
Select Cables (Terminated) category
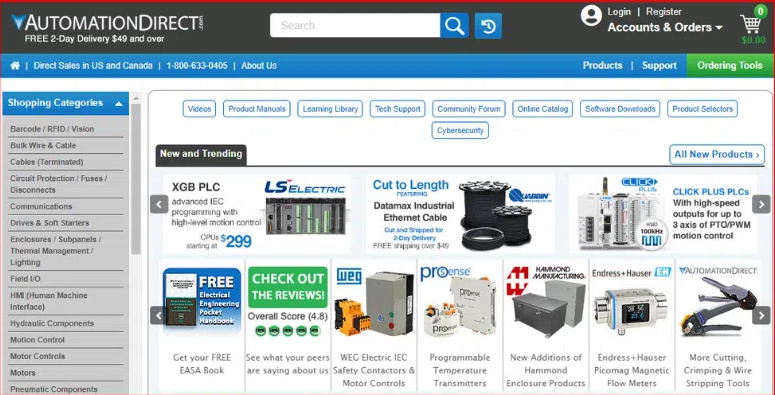point(46,162)
